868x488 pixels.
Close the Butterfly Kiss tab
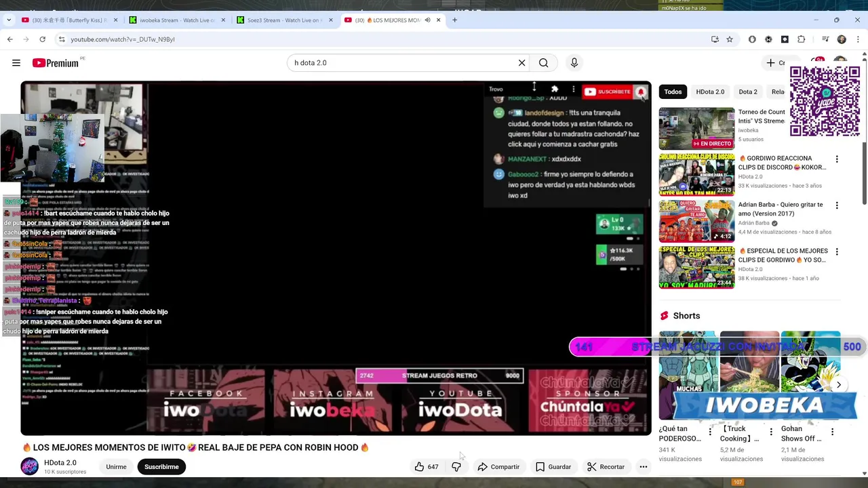(115, 20)
